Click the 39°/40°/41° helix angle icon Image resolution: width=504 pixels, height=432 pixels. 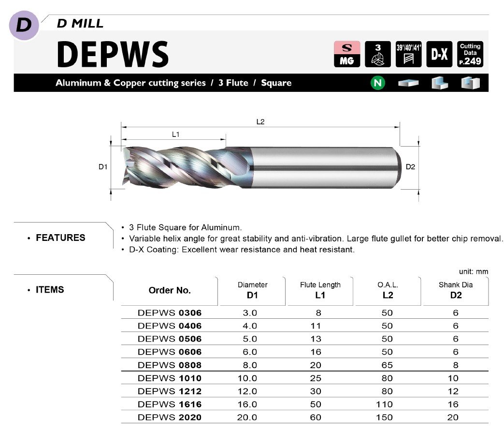[409, 54]
